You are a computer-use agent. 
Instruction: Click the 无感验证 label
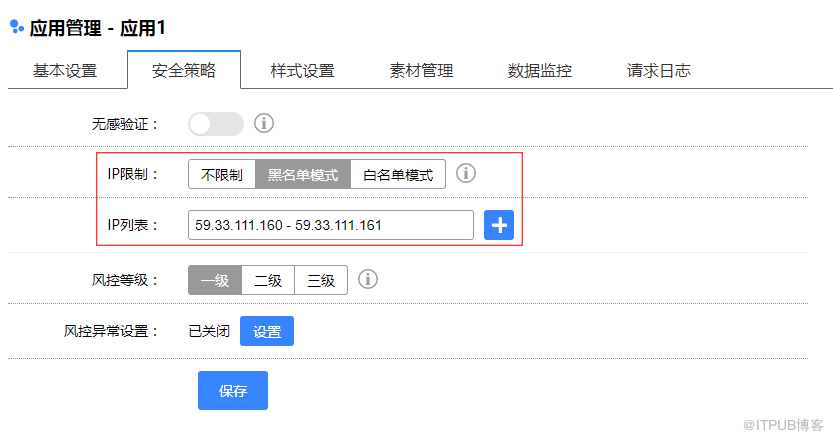125,124
